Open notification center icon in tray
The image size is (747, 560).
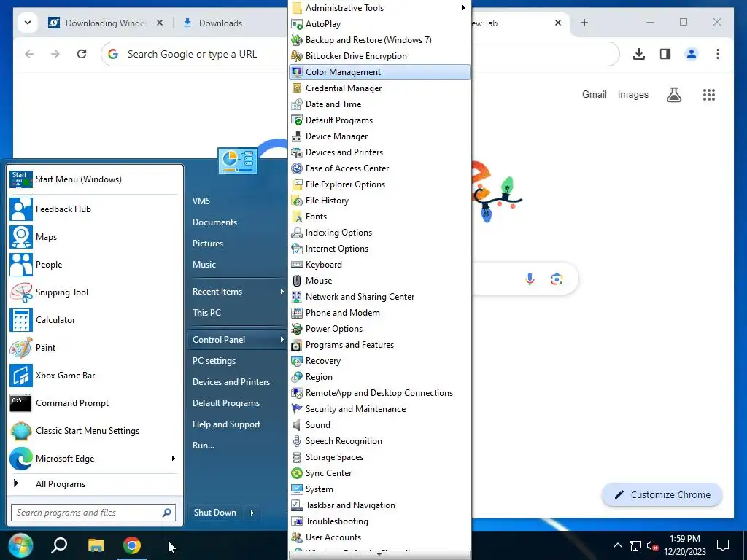(723, 545)
